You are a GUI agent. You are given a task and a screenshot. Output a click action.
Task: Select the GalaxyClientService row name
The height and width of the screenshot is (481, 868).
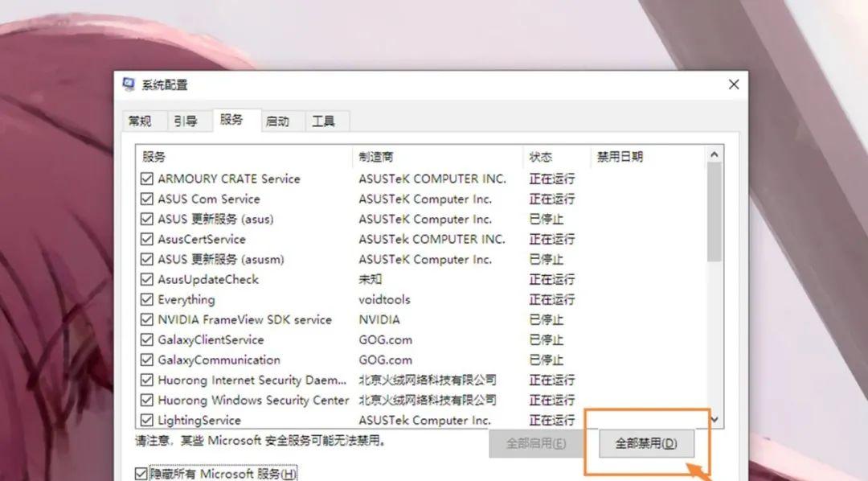(211, 339)
